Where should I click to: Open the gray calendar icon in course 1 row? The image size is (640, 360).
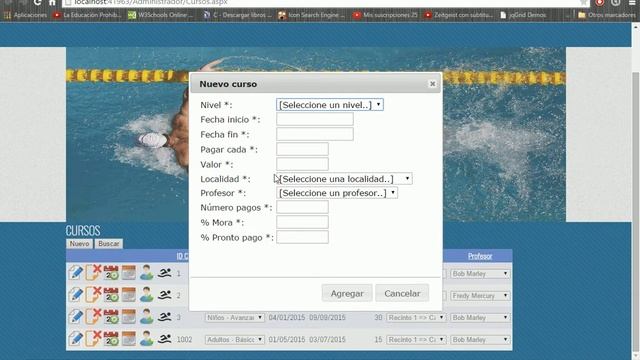coord(129,273)
